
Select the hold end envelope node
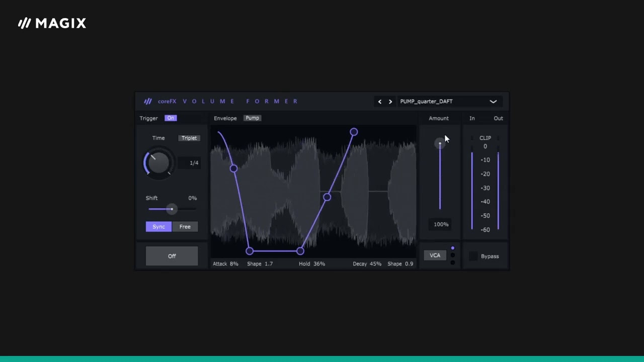[300, 251]
